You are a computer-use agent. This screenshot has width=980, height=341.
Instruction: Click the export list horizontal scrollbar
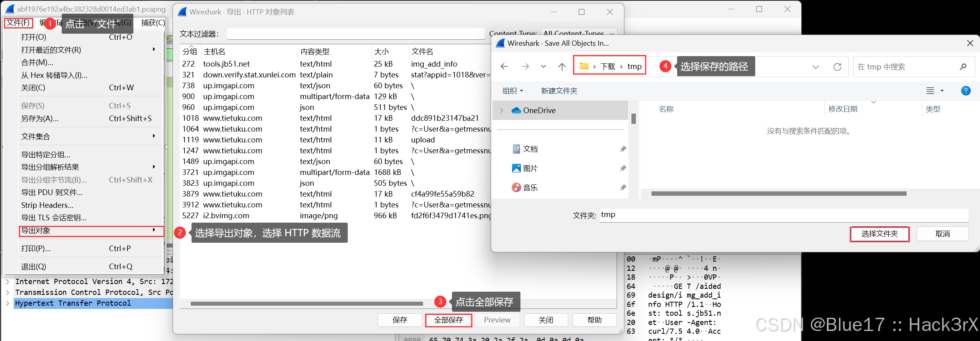307,304
